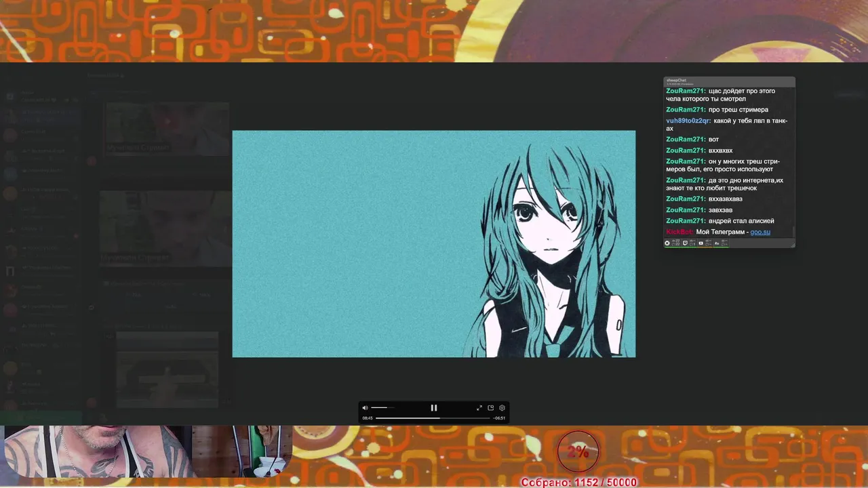Click the chat message 'вххвхвх'

click(x=720, y=150)
